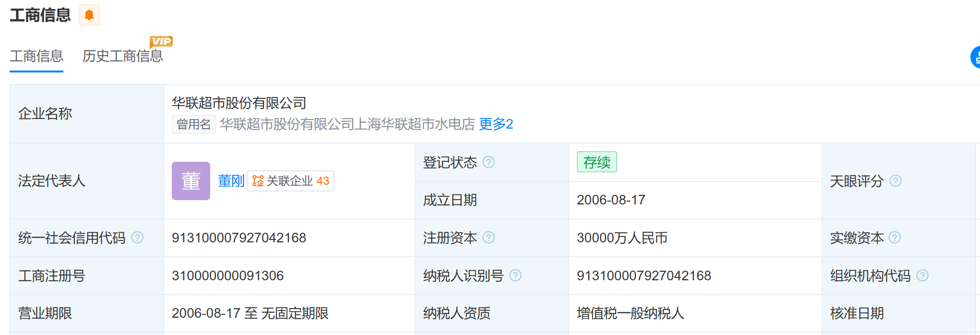Screen dimensions: 980x335
Task: Switch to the 工商信息 tab
Action: [36, 56]
